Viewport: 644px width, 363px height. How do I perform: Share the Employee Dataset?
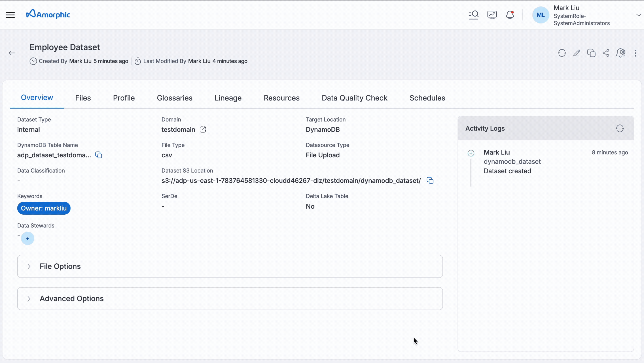[606, 53]
